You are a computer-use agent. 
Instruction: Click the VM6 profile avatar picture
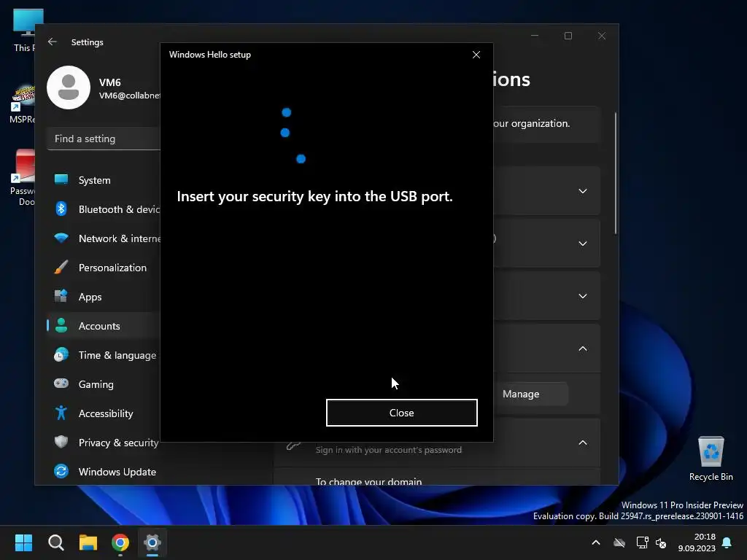pyautogui.click(x=69, y=87)
